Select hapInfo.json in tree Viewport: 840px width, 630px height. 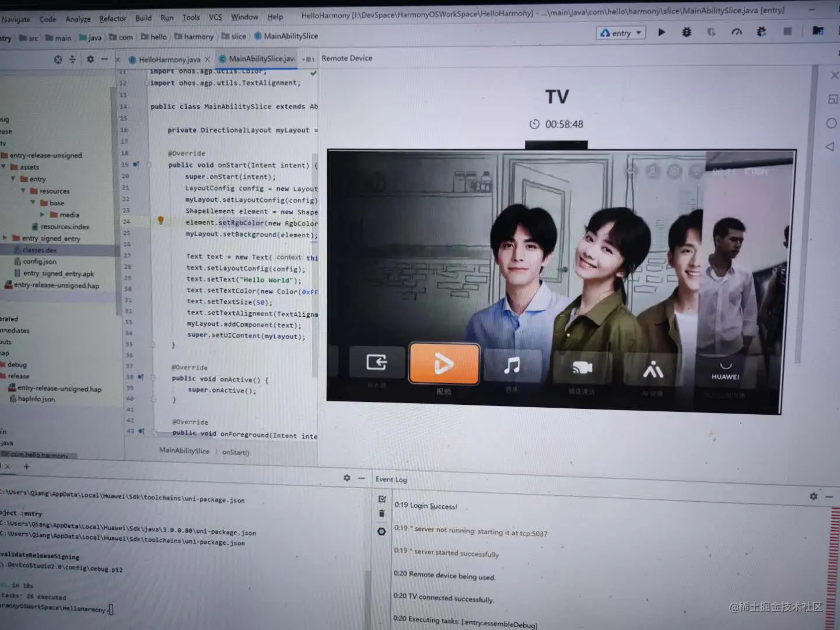pos(36,399)
